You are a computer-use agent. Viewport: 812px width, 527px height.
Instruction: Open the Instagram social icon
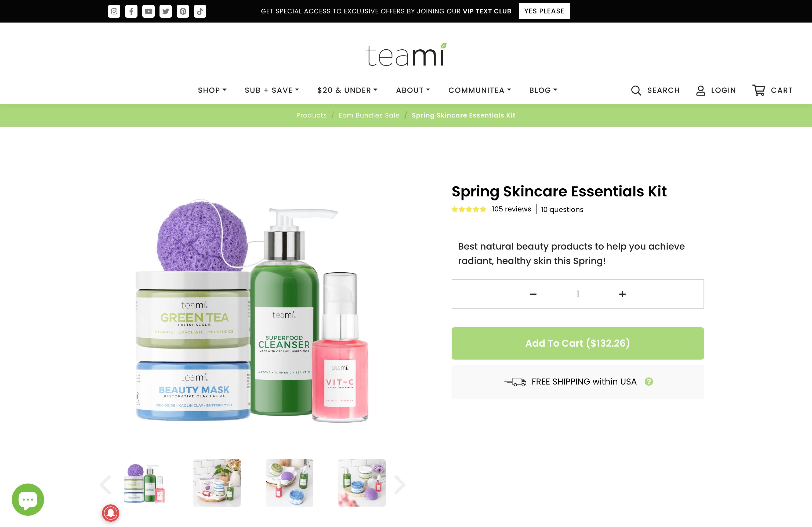coord(114,11)
